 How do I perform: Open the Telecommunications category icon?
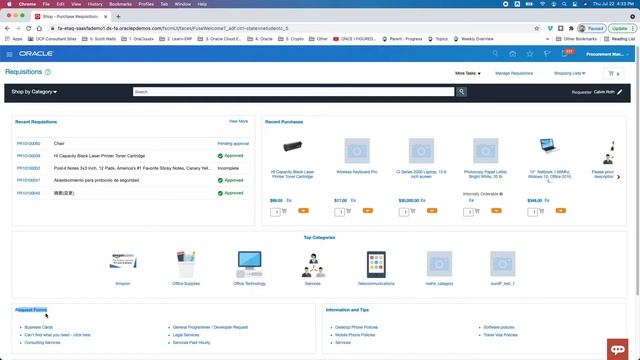[x=376, y=264]
